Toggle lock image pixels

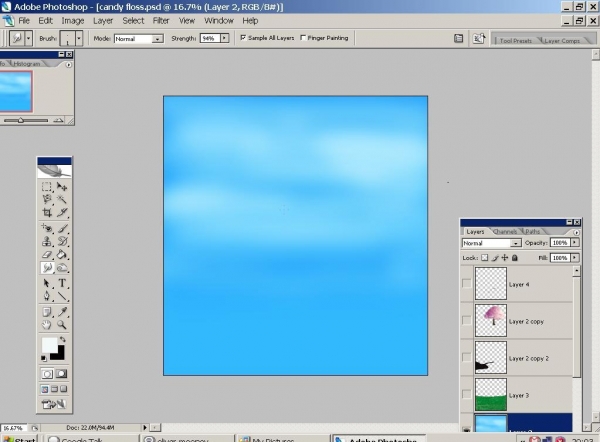point(495,258)
